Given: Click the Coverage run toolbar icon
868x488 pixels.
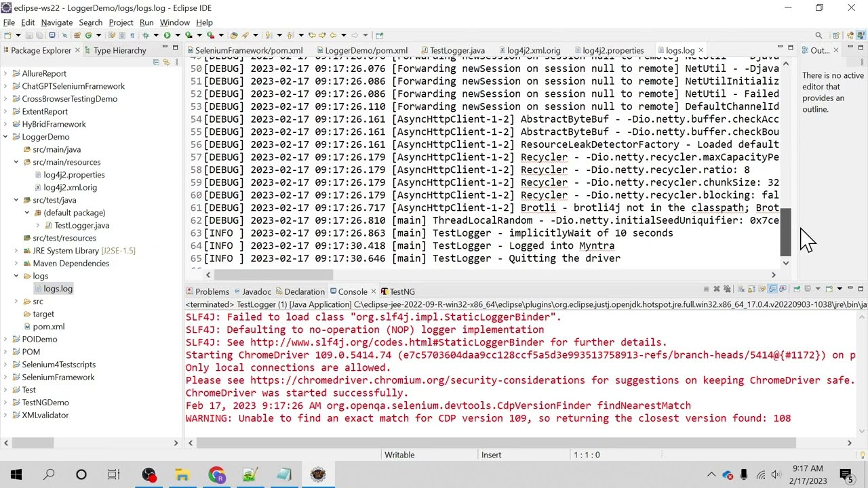Looking at the screenshot, I should 189,35.
